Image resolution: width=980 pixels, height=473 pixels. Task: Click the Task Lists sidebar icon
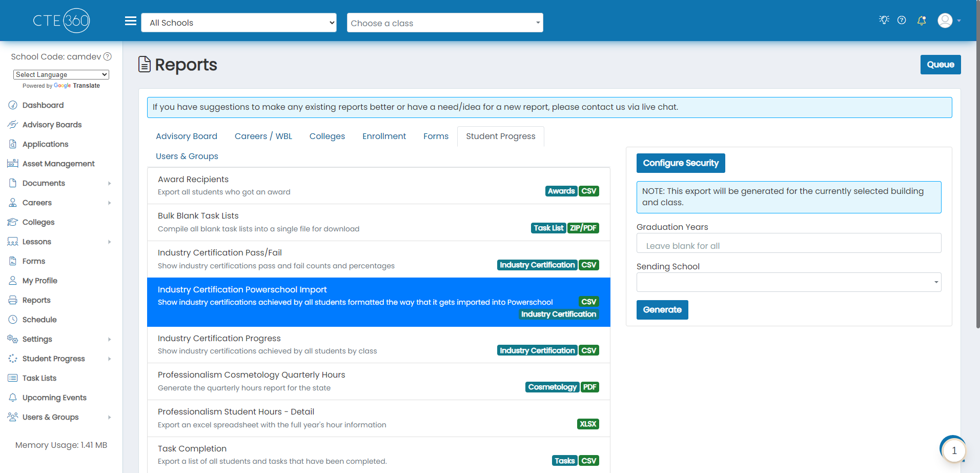point(13,378)
